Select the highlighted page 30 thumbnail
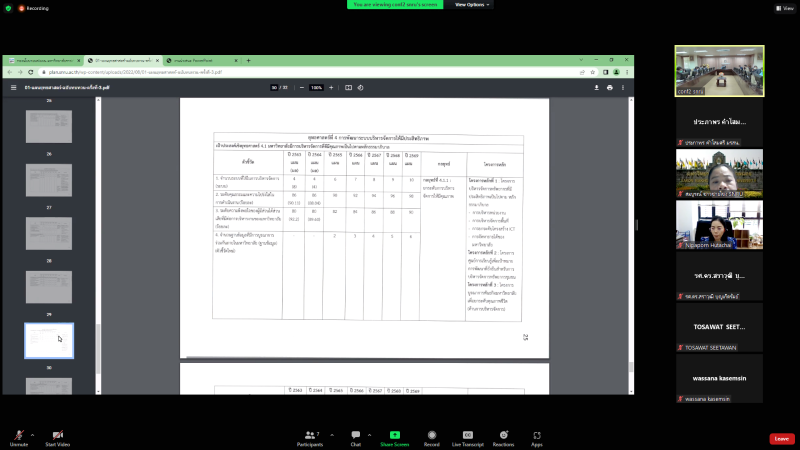This screenshot has width=800, height=450. point(48,340)
